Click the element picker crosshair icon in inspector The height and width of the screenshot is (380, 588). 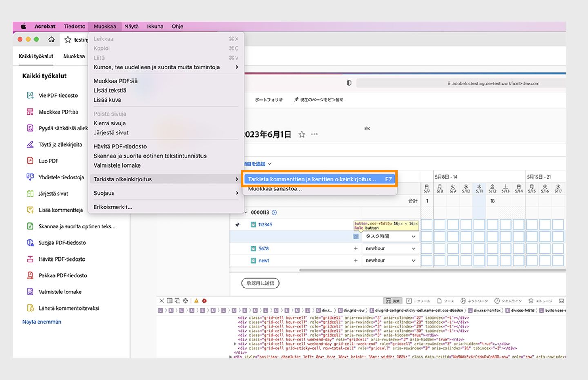185,301
